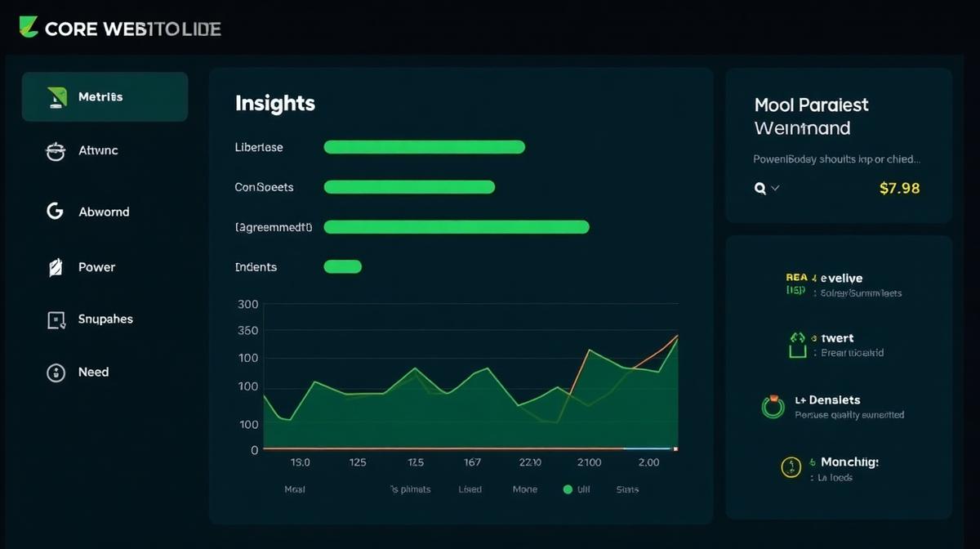Click the Liberlase row label
This screenshot has height=549, width=980.
pyautogui.click(x=259, y=147)
